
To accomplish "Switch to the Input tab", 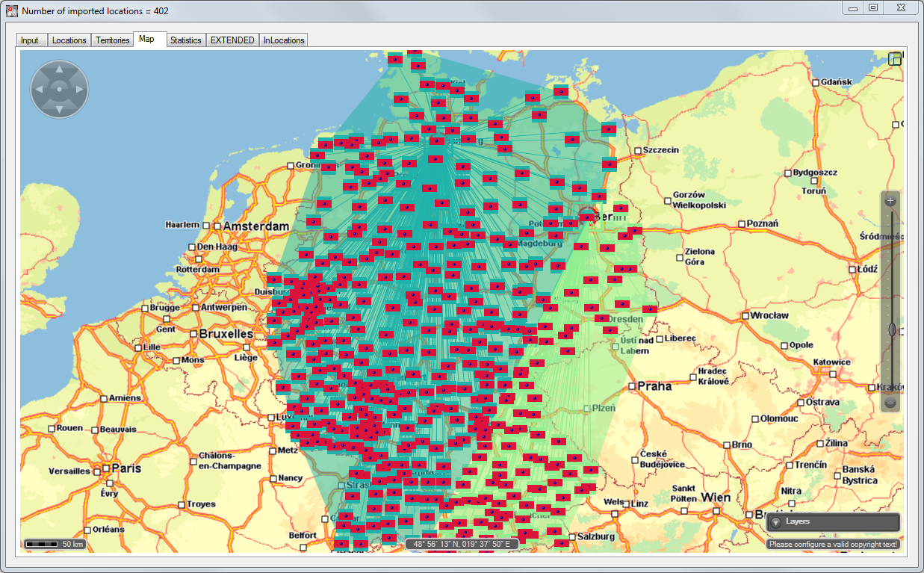I will click(x=30, y=40).
